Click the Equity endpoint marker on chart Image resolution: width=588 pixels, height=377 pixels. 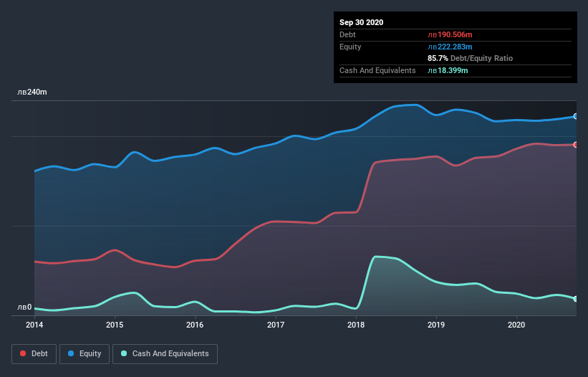576,116
